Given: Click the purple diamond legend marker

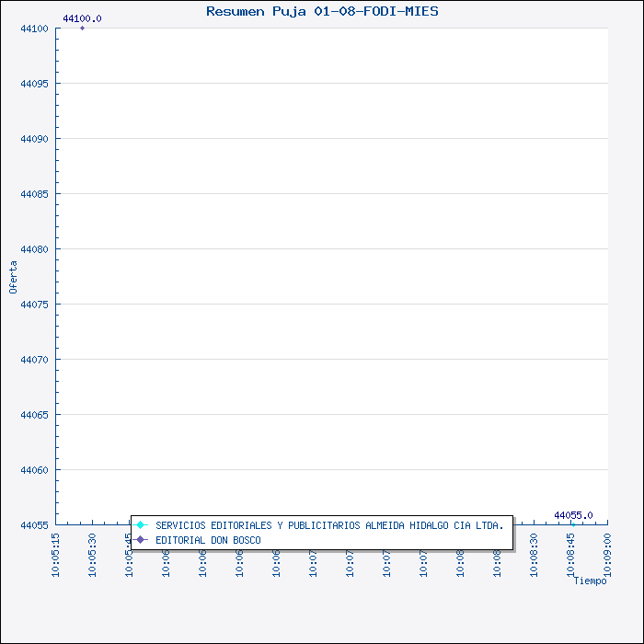Looking at the screenshot, I should point(141,540).
